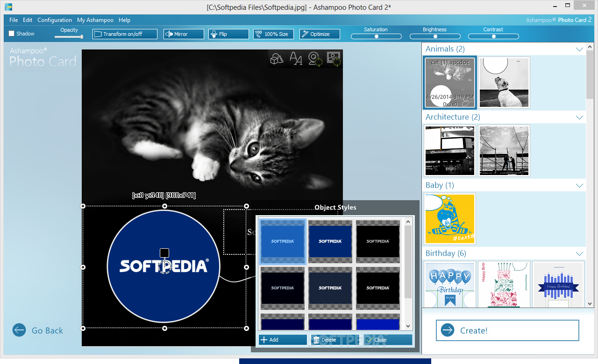Select the bottom-right resize handle of the selection
Image resolution: width=598 pixels, height=364 pixels.
pos(247,329)
